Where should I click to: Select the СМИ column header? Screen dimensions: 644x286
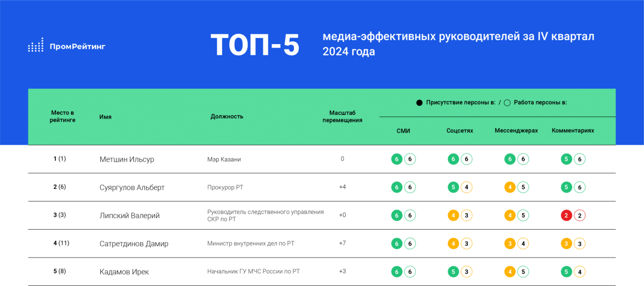(403, 130)
